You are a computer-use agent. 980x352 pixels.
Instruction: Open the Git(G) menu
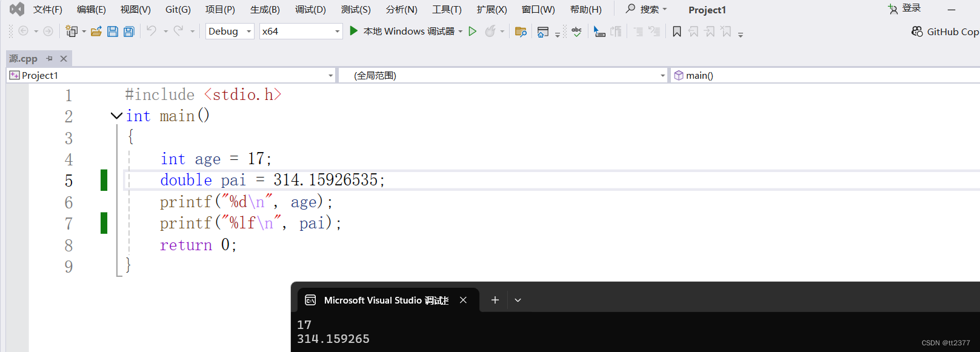point(178,9)
